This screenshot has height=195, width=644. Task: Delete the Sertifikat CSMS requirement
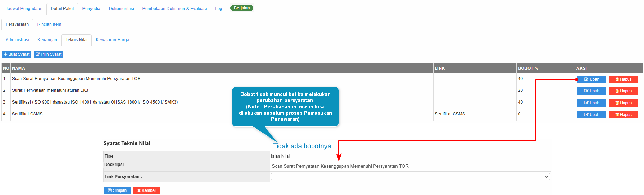[623, 115]
